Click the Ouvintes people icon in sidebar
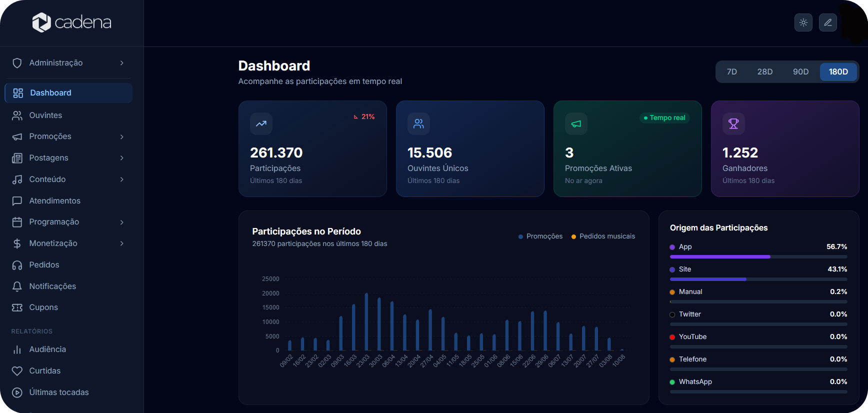Viewport: 868px width, 413px height. (x=17, y=115)
